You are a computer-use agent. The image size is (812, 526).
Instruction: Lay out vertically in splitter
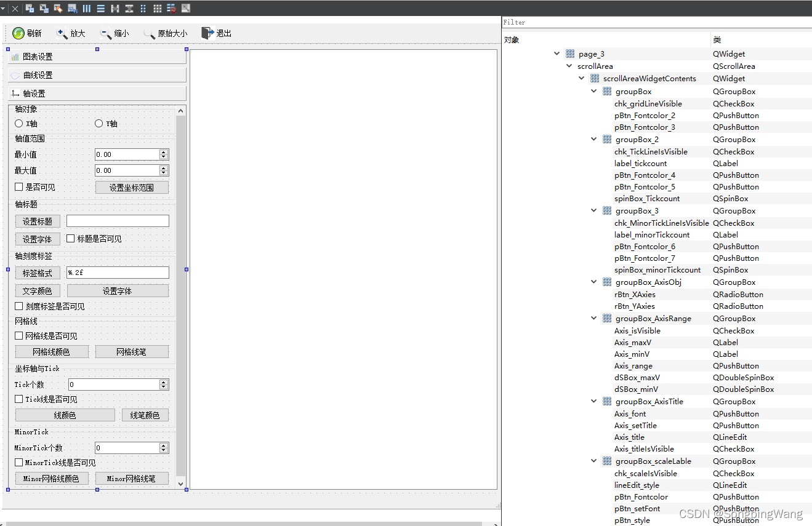tap(129, 9)
